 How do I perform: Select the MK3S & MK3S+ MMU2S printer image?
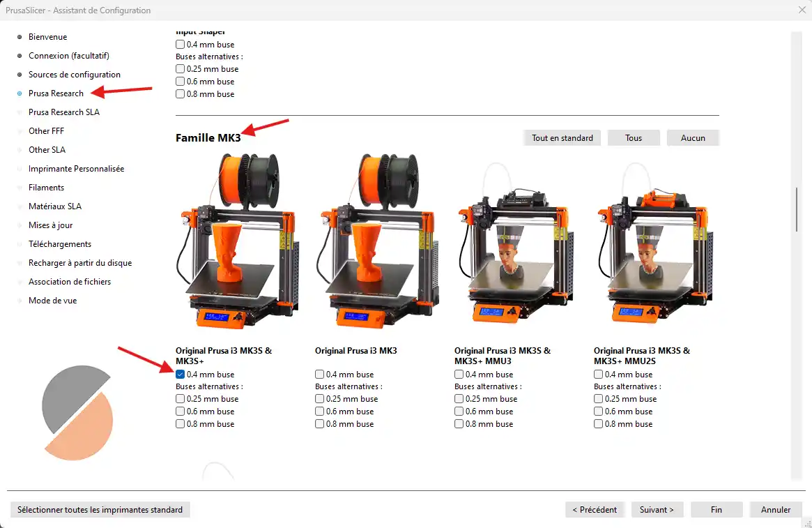click(x=655, y=241)
